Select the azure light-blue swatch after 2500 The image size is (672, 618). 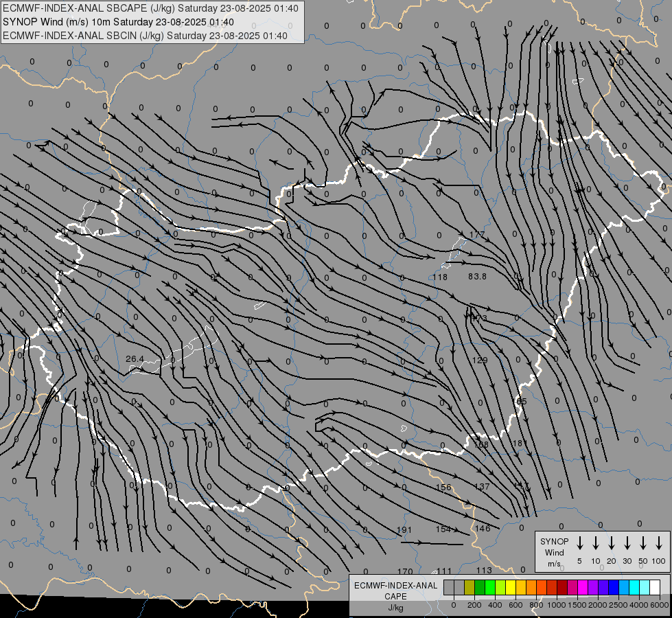point(623,587)
